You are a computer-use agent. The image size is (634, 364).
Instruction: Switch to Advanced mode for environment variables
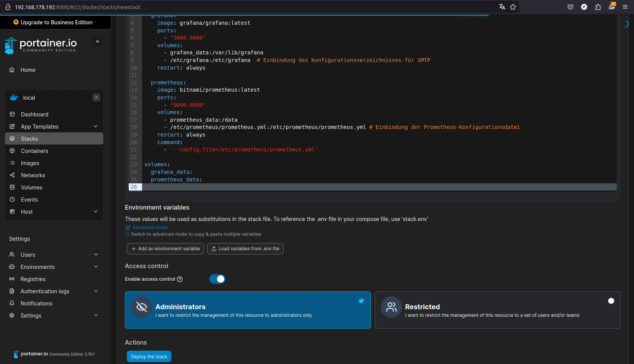[150, 227]
